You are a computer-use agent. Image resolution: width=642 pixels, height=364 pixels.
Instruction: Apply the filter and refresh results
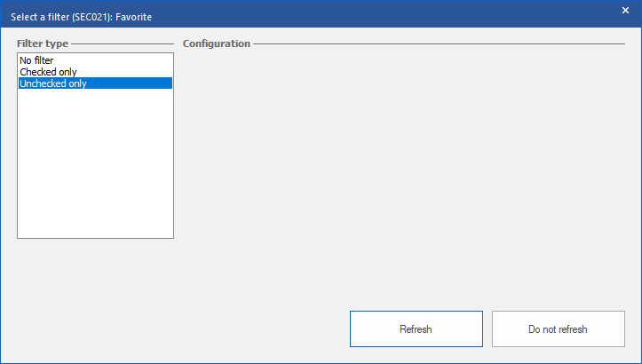pyautogui.click(x=416, y=328)
